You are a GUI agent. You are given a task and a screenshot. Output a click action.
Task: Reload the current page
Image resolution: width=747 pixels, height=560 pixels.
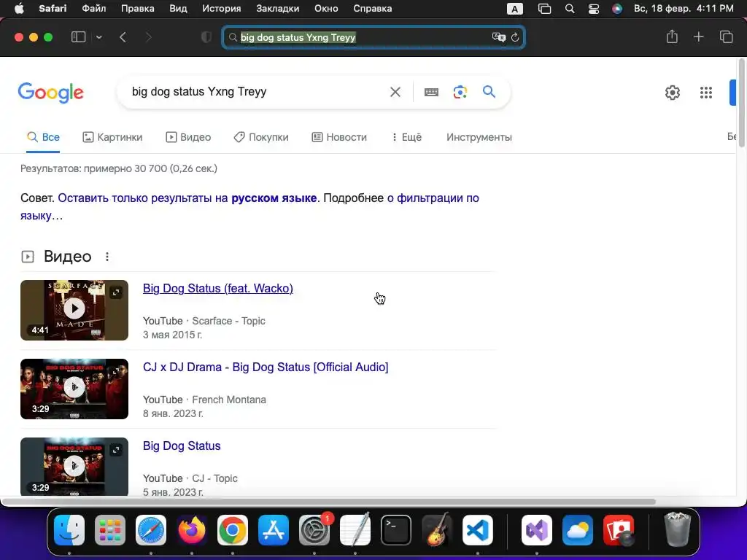(515, 37)
